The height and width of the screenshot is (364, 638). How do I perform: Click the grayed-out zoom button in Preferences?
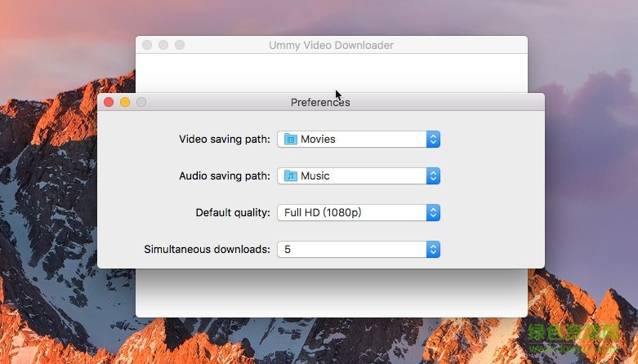(x=141, y=102)
